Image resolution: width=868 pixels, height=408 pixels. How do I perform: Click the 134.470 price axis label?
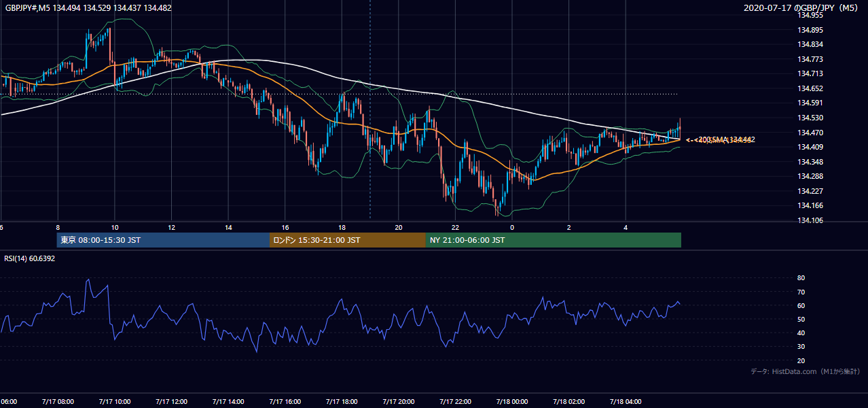810,133
